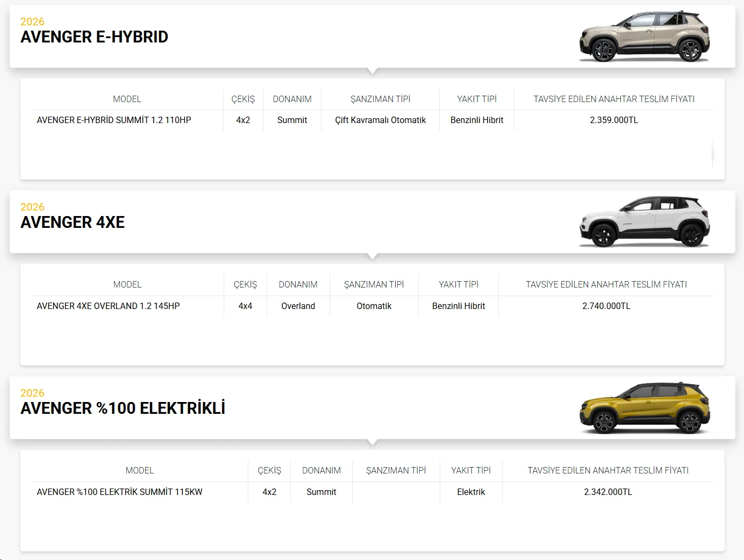Click DONANIM header in the E-Hybrid table
Screen dimensions: 744x560
click(x=292, y=99)
